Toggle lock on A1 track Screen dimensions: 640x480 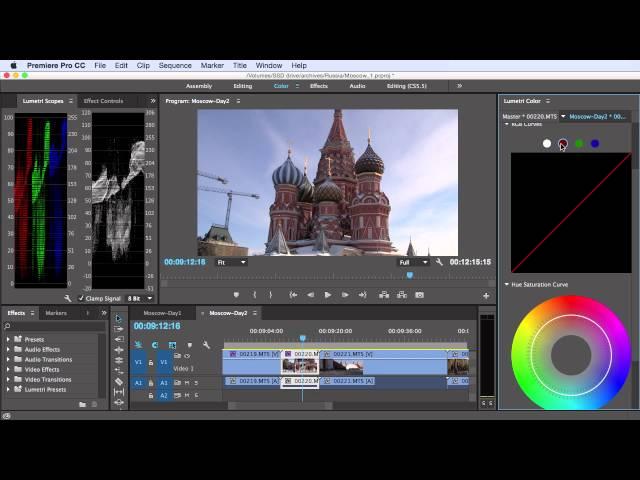tap(151, 383)
